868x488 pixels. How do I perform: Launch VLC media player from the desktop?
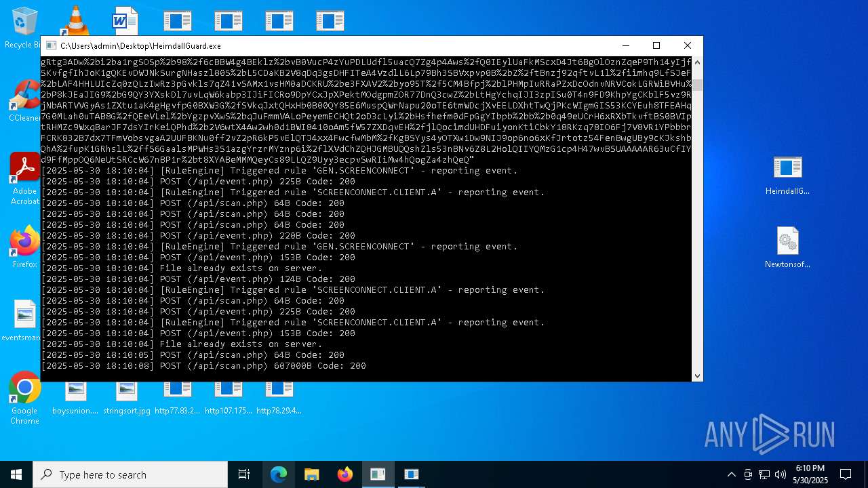coord(75,20)
